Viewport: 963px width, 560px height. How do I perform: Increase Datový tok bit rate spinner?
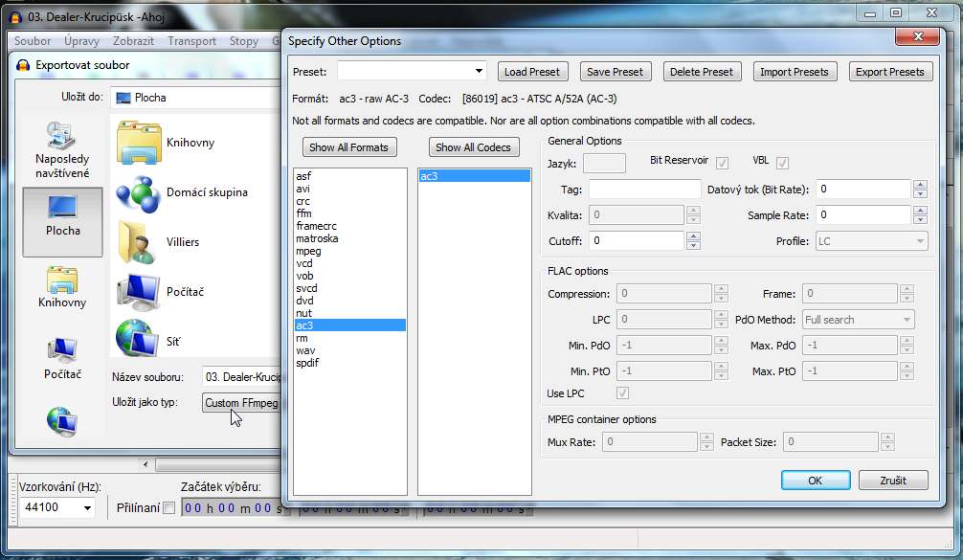tap(920, 185)
